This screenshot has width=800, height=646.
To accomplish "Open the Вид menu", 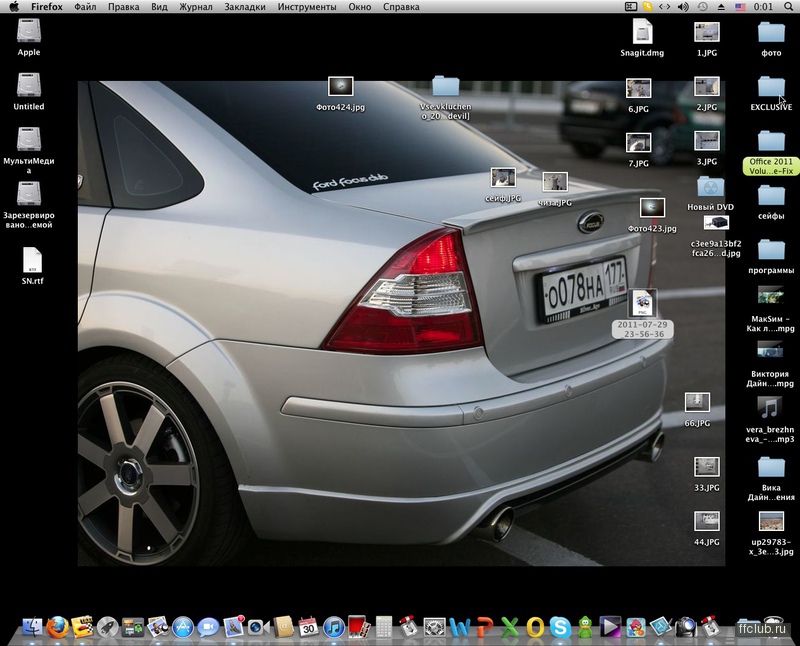I will point(159,7).
